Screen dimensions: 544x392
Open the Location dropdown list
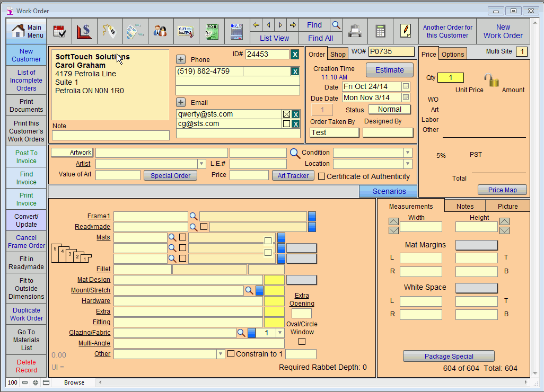tap(407, 164)
